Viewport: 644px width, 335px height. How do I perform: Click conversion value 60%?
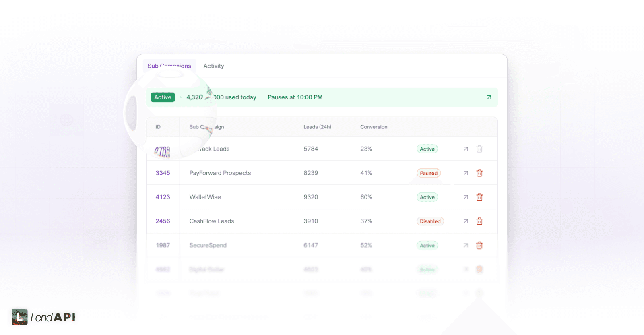(x=366, y=197)
